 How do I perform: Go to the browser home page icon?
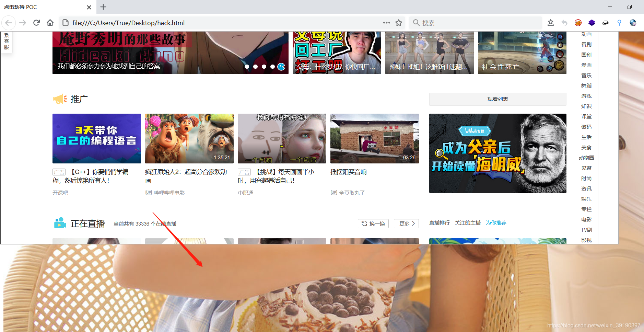(x=50, y=23)
